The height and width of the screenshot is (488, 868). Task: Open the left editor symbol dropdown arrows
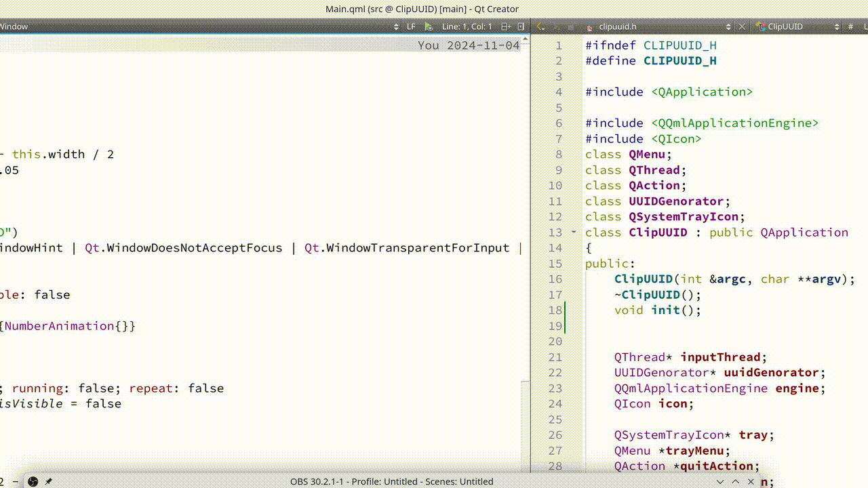(397, 26)
